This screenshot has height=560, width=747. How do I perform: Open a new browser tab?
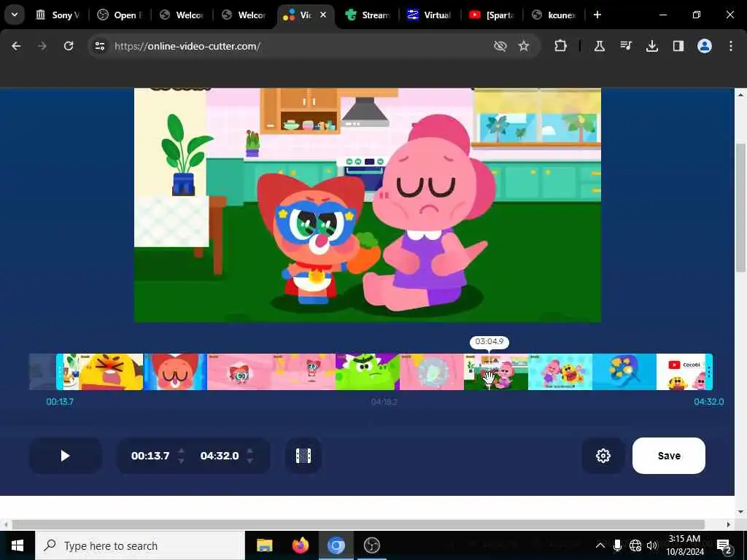[x=597, y=15]
